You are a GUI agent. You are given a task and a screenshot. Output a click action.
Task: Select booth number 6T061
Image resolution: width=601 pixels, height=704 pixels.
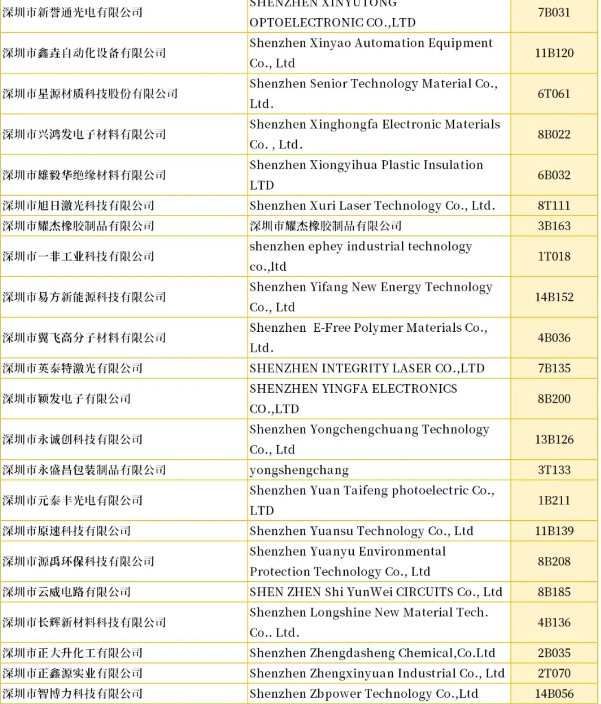click(x=554, y=94)
